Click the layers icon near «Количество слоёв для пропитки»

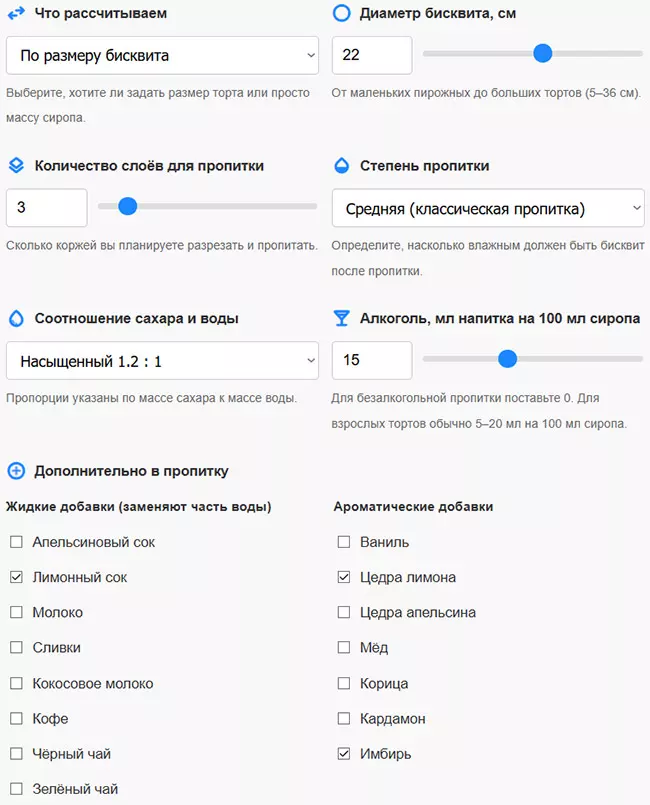[x=15, y=167]
